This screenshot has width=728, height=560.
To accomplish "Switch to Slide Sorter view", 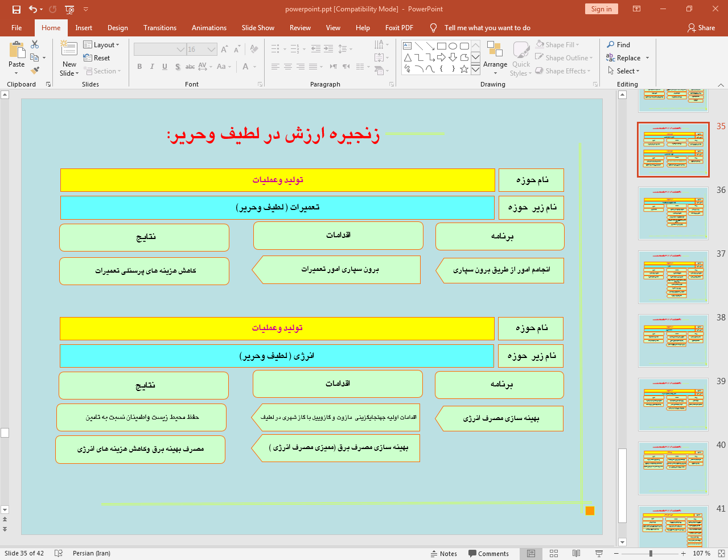I will tap(554, 553).
